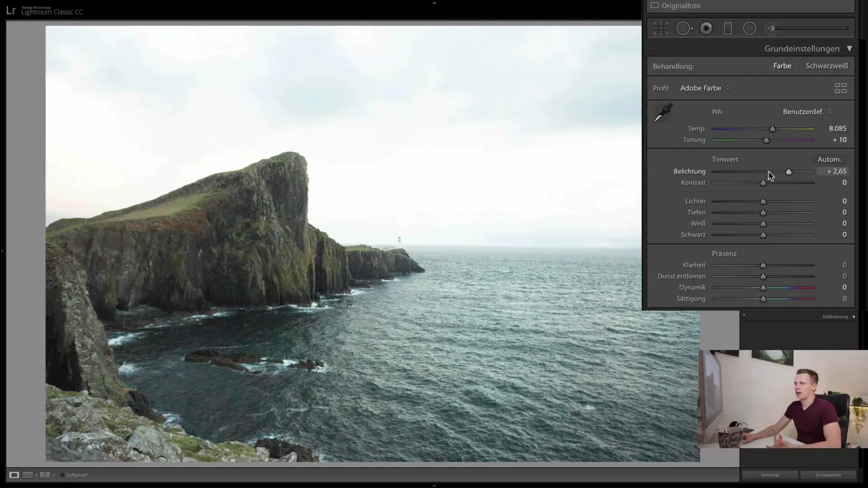
Task: Adjust the Dynamik slider handle
Action: point(763,288)
